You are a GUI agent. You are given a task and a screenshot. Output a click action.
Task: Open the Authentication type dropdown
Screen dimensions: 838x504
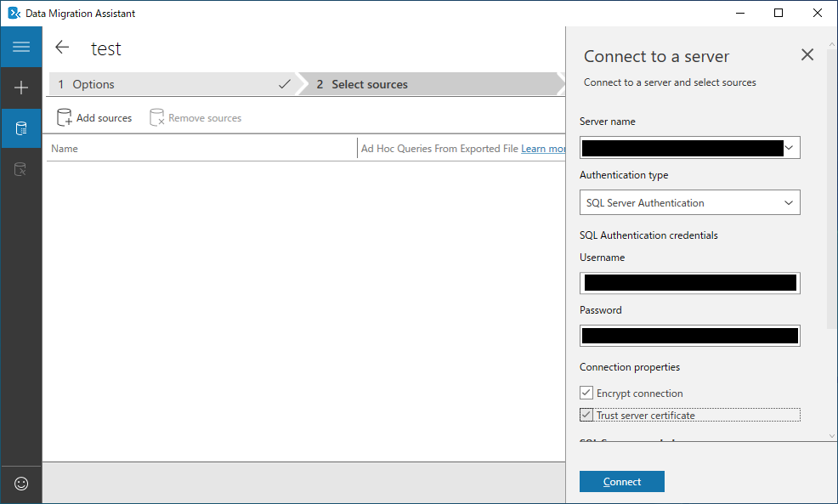click(689, 202)
